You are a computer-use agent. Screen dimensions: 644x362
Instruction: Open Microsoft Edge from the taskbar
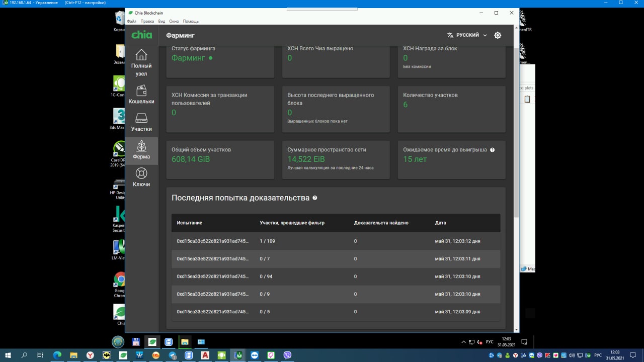57,355
